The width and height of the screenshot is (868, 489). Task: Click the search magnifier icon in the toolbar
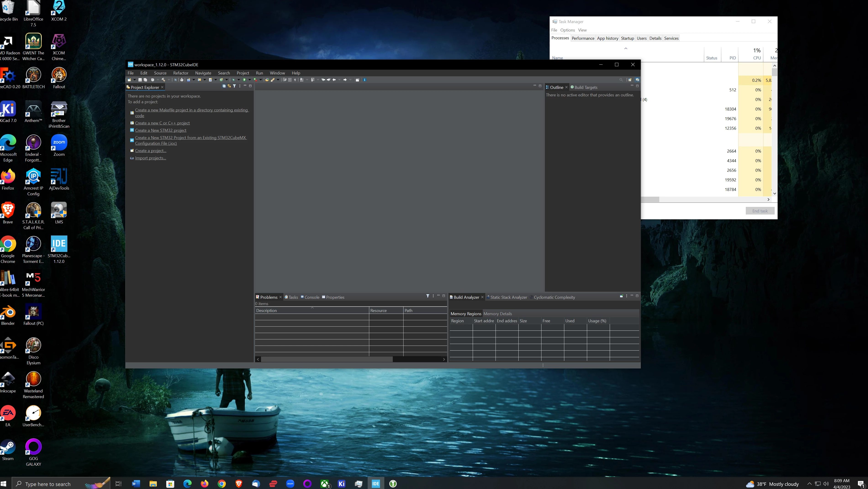621,80
